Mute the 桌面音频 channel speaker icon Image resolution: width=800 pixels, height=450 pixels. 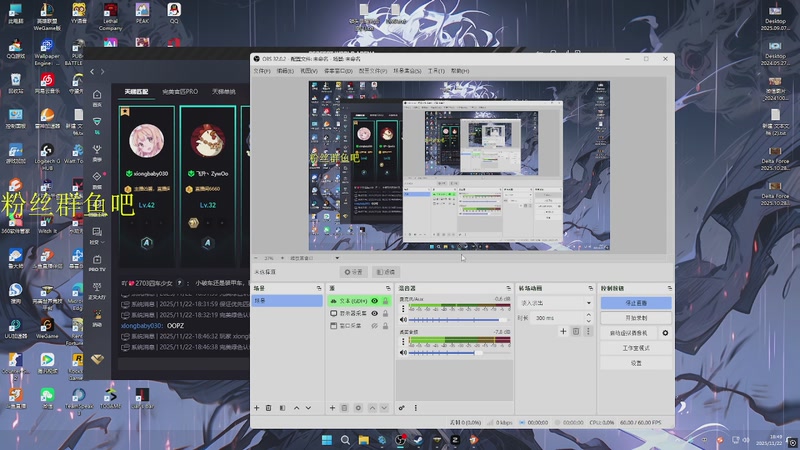(x=403, y=353)
